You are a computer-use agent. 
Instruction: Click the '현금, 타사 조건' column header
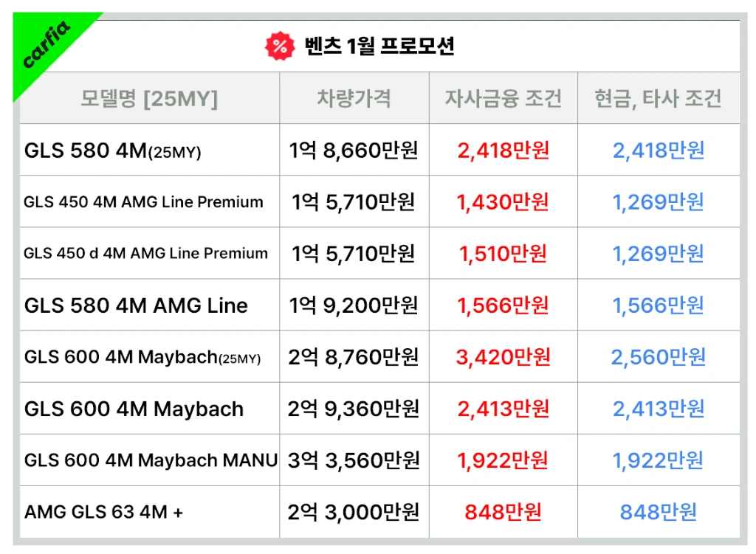pyautogui.click(x=658, y=98)
